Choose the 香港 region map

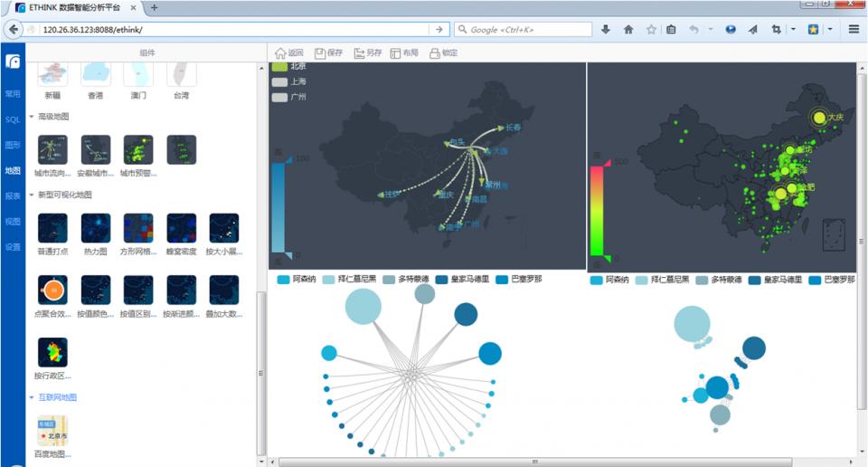[x=96, y=75]
